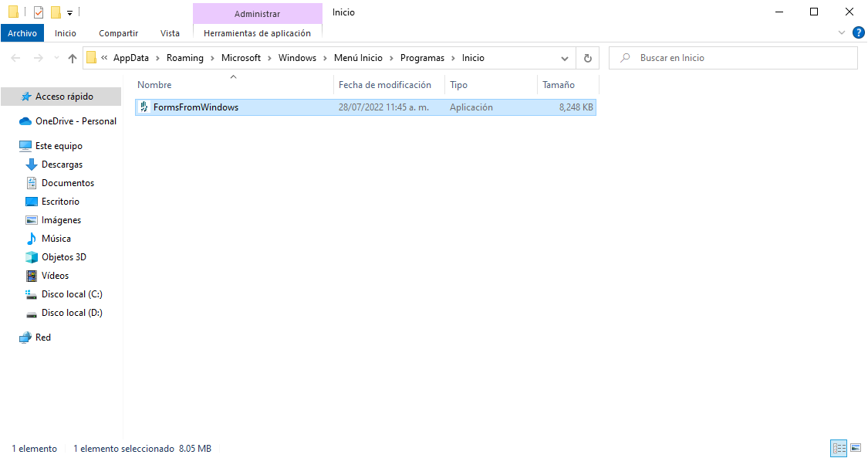This screenshot has height=458, width=868.
Task: Collapse the ribbon with the chevron
Action: click(841, 32)
